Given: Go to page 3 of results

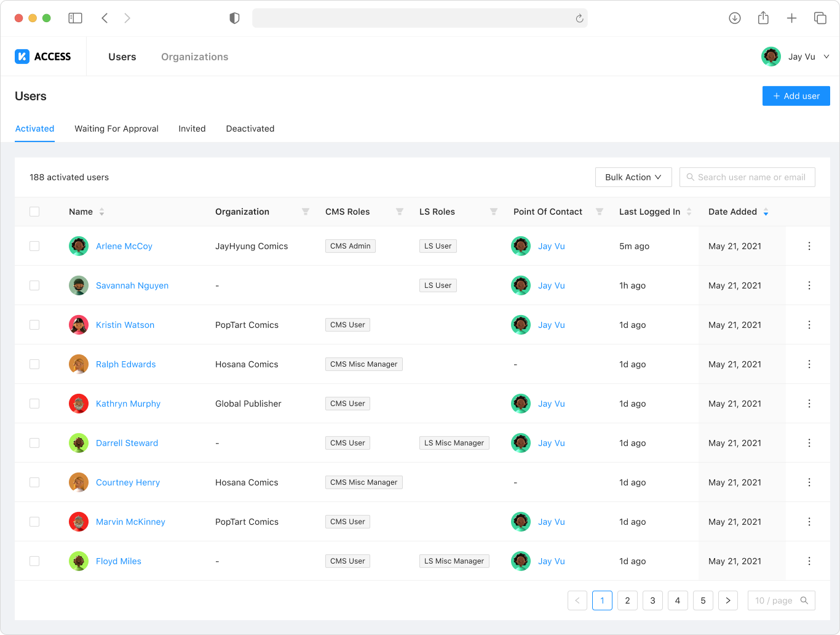Looking at the screenshot, I should pos(652,601).
